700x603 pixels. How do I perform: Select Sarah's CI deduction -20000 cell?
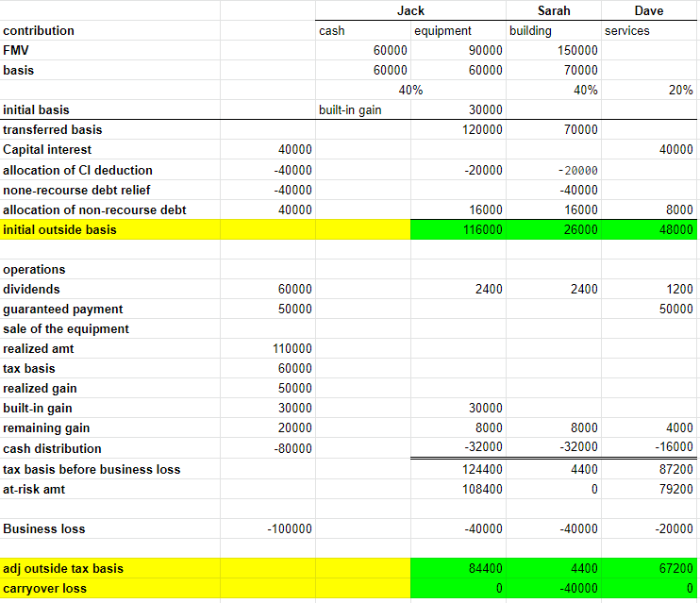coord(554,170)
